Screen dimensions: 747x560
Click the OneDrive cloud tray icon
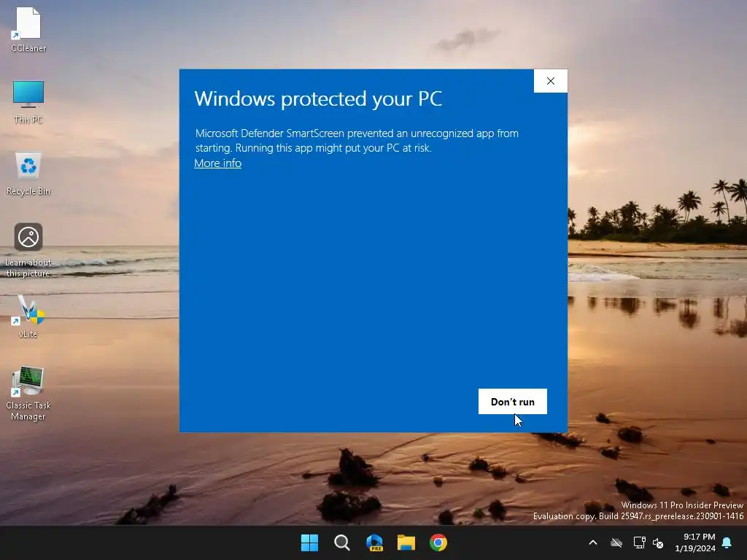click(616, 542)
